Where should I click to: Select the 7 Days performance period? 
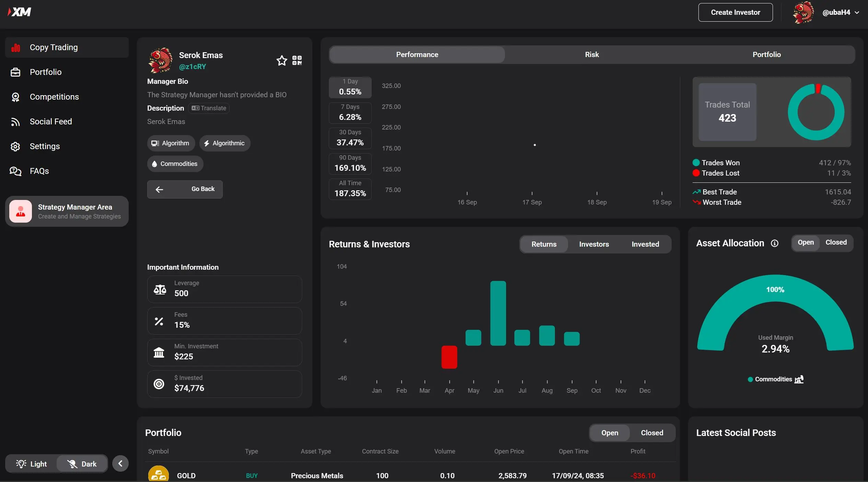point(350,113)
